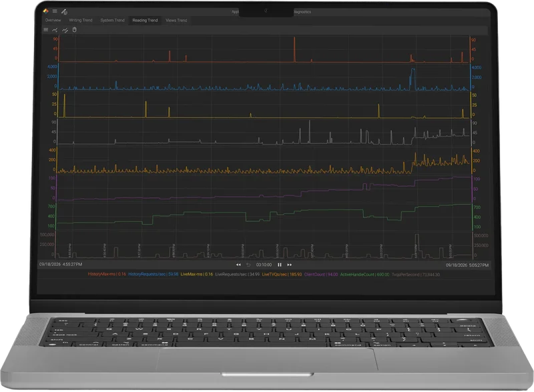The height and width of the screenshot is (392, 534).
Task: Click the reset time span icon
Action: pyautogui.click(x=248, y=265)
